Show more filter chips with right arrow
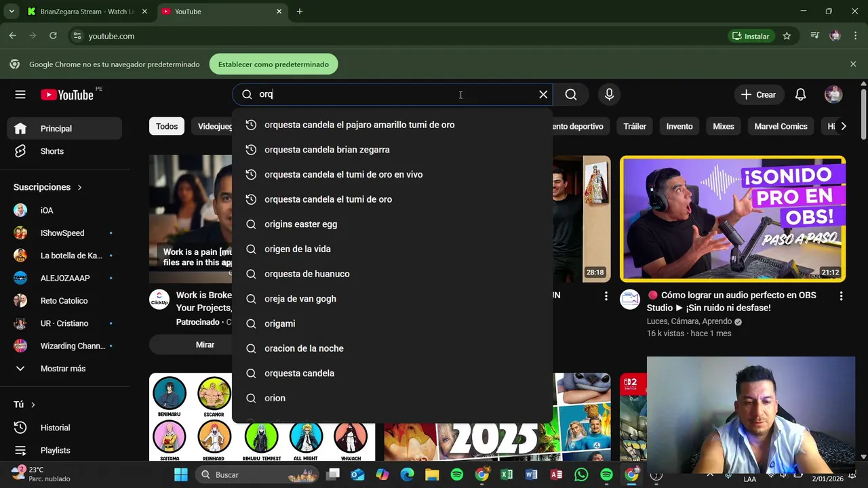Viewport: 868px width, 488px height. (843, 126)
